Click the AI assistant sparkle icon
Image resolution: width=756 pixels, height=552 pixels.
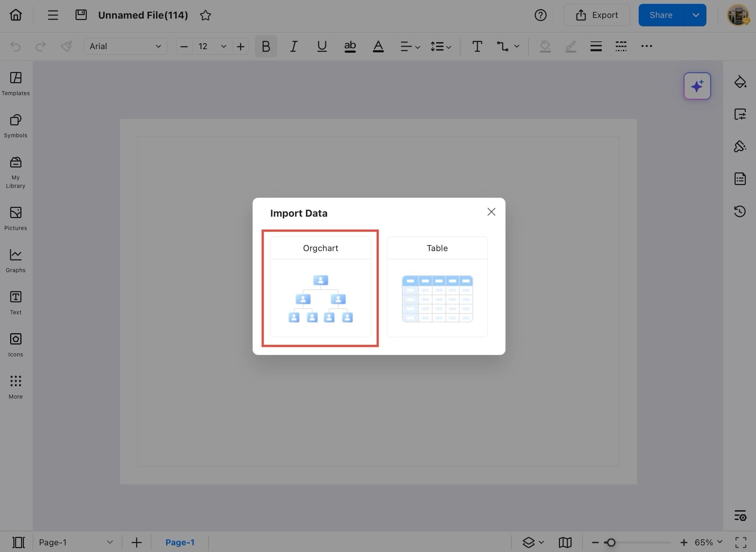point(697,86)
